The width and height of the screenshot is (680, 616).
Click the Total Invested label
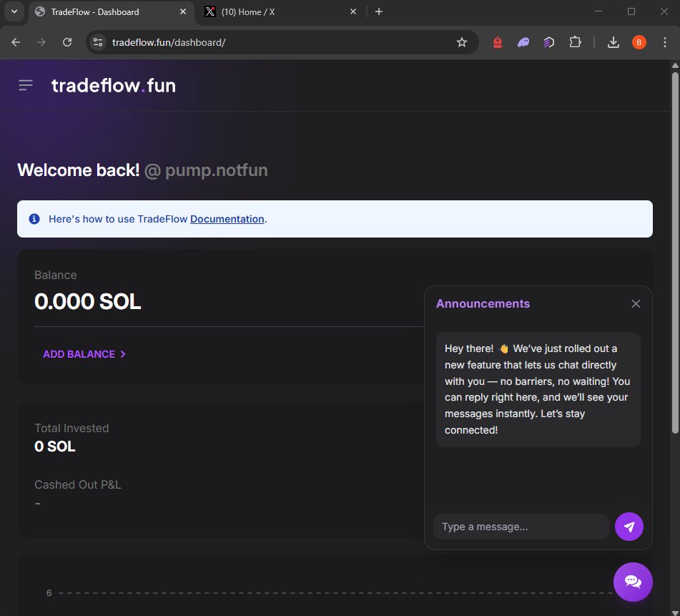coord(72,428)
